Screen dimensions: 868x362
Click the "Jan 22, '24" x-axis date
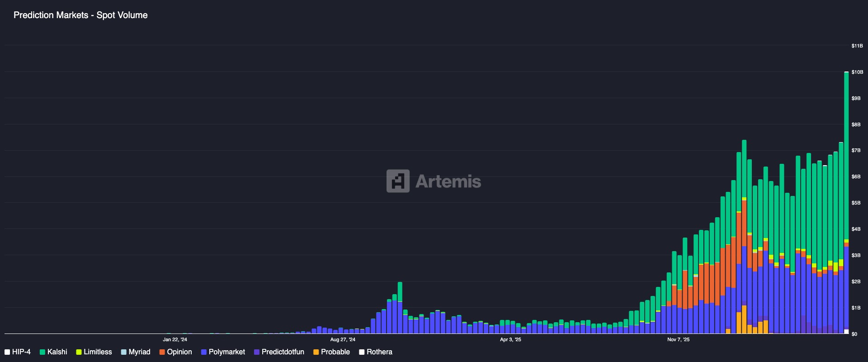pos(175,339)
